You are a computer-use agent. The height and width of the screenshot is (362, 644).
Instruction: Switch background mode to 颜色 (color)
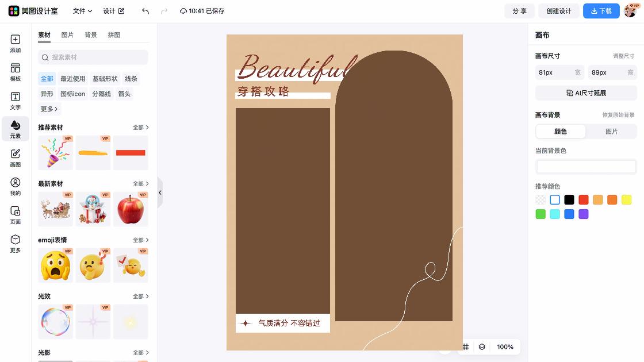pyautogui.click(x=561, y=132)
